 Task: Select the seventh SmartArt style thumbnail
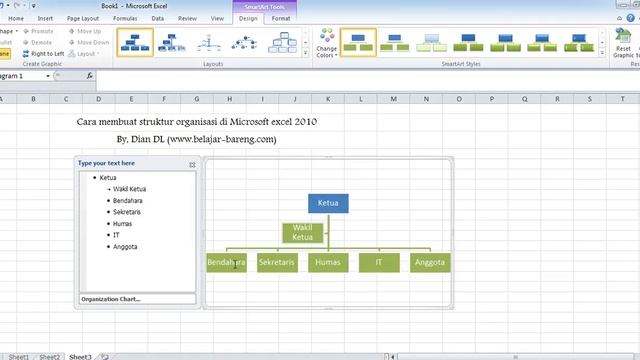click(x=579, y=42)
